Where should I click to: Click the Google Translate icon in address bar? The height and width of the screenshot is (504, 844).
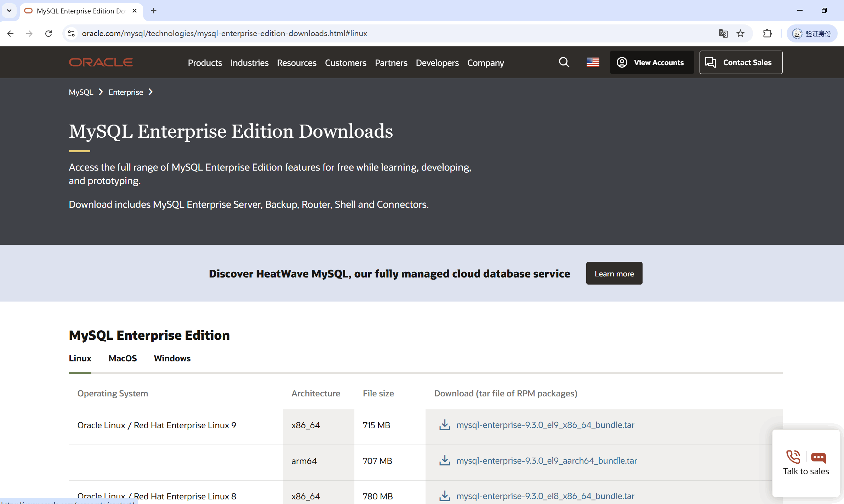(x=723, y=33)
